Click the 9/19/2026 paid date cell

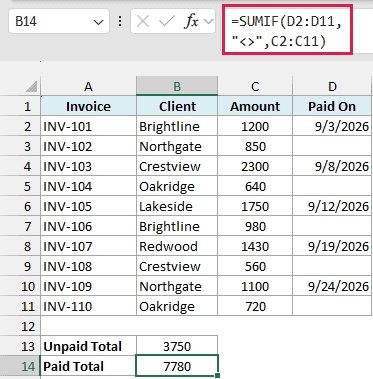pos(332,246)
